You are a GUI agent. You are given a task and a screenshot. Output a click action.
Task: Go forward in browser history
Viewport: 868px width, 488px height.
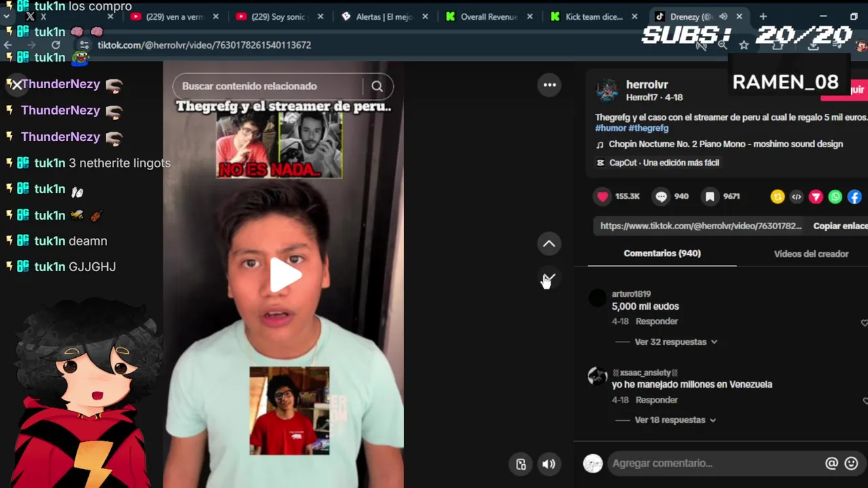click(31, 45)
